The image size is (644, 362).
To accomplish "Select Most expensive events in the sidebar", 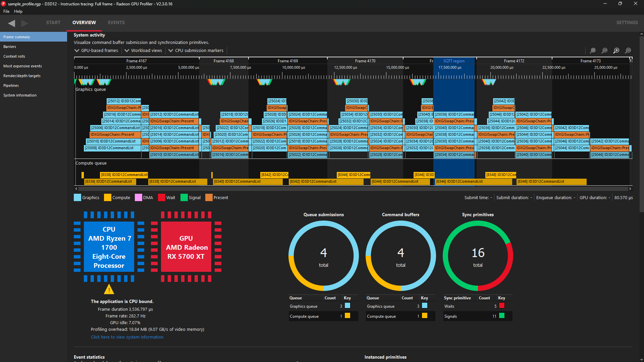I will click(22, 66).
